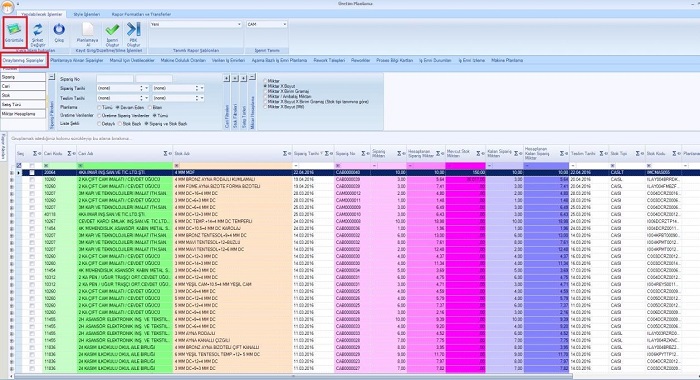The height and width of the screenshot is (380, 700).
Task: Switch to Style İşlemleri ribbon tab
Action: [87, 14]
